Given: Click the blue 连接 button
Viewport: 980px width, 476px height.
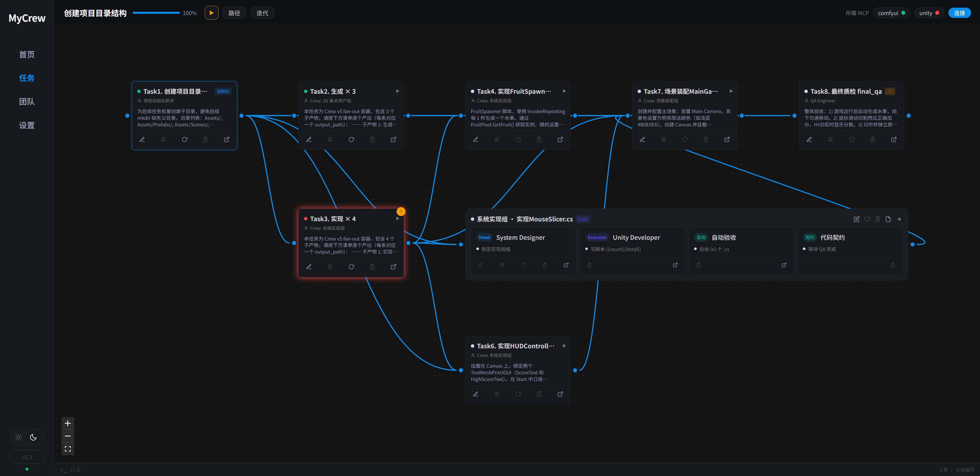Looking at the screenshot, I should [960, 13].
